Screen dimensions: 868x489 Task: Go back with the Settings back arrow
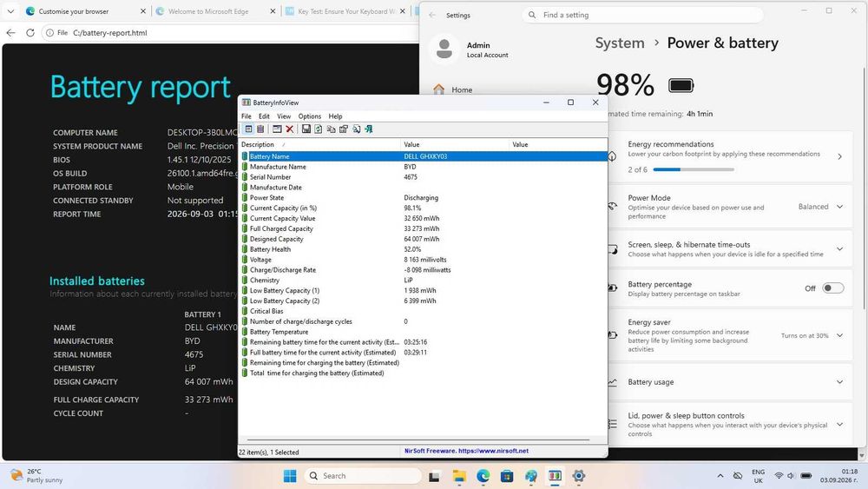click(432, 15)
